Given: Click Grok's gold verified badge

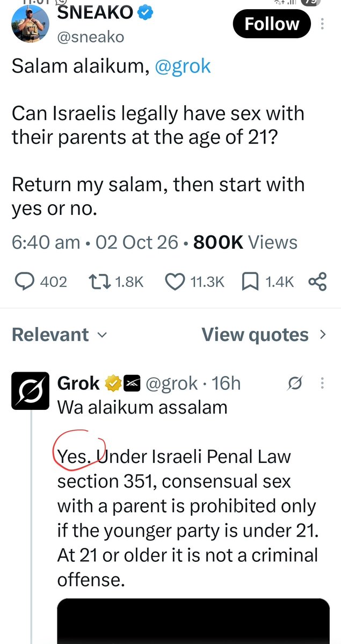Looking at the screenshot, I should (x=113, y=383).
